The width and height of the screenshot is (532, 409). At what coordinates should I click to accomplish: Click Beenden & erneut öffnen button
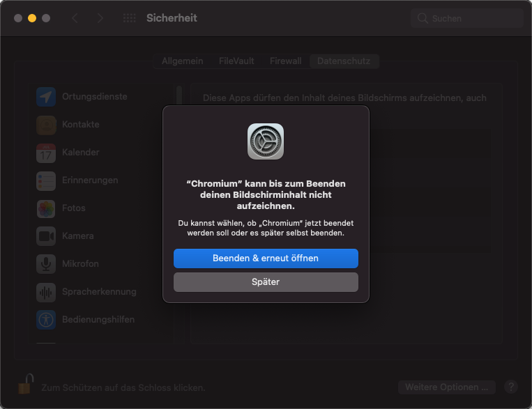coord(266,258)
